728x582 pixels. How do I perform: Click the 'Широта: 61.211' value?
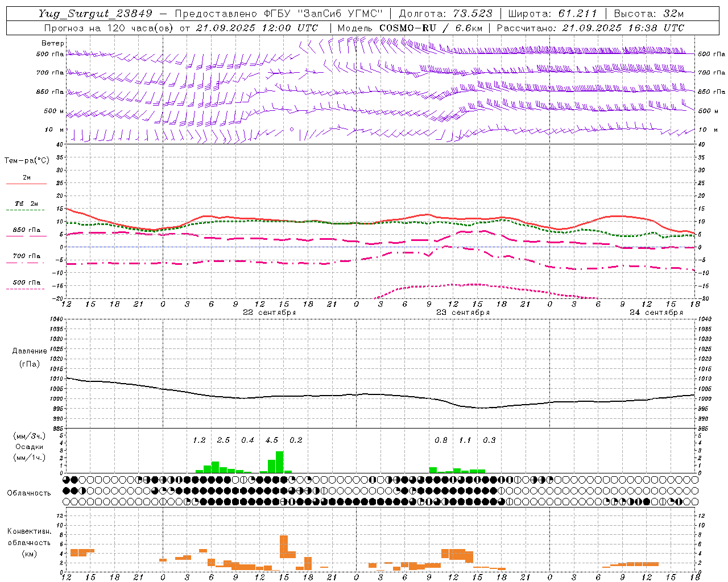(x=553, y=14)
